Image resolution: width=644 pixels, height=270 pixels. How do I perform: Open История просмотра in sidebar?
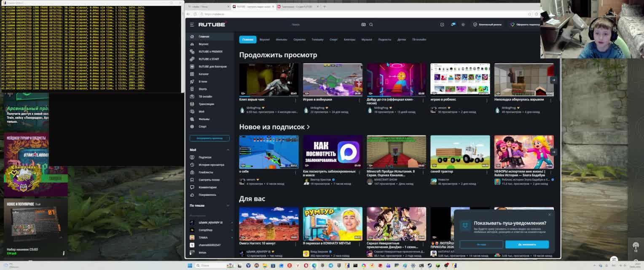coord(211,165)
